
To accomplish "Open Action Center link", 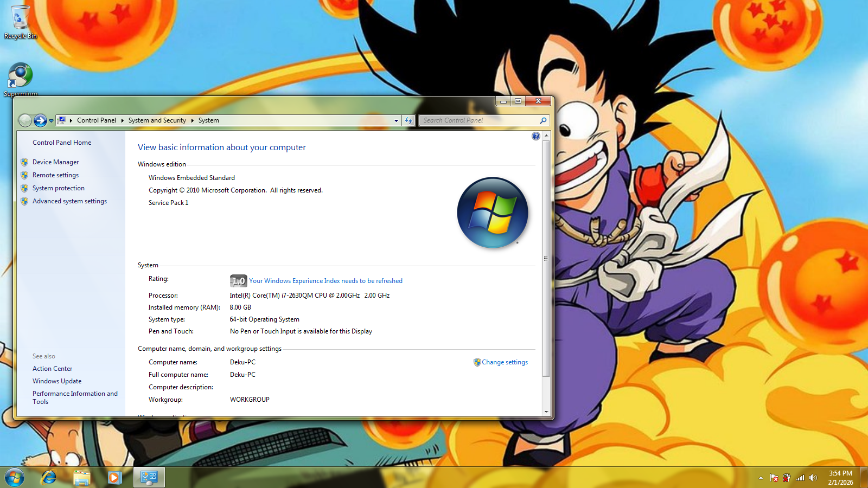I will (52, 369).
